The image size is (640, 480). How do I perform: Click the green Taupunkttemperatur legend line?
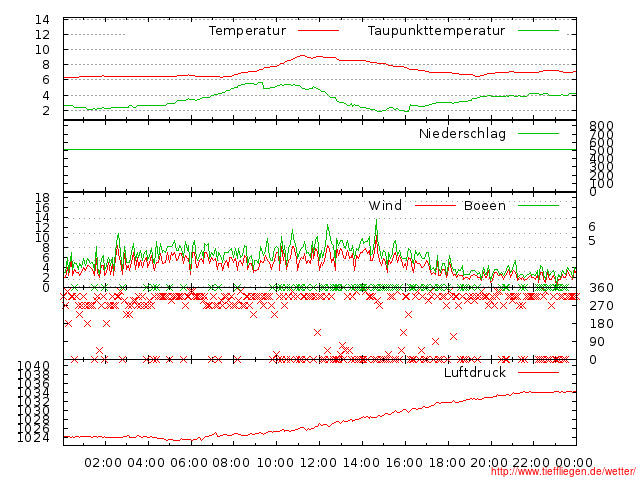click(538, 31)
